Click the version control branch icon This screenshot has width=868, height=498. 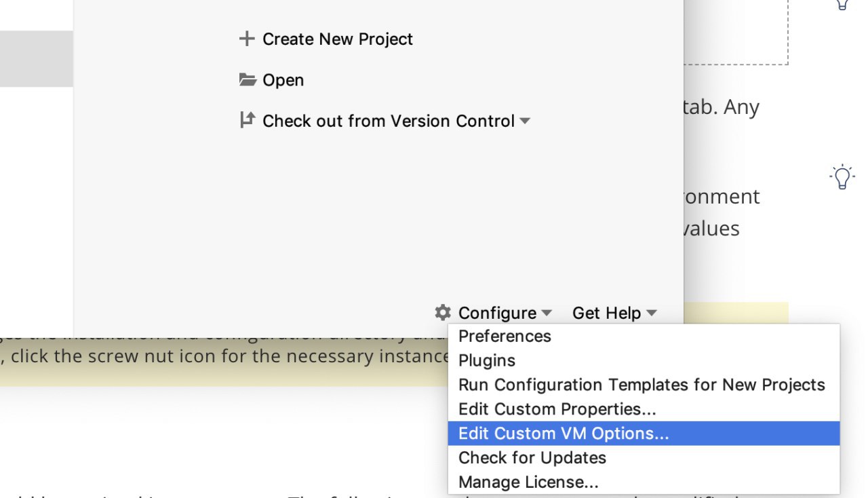(x=247, y=120)
